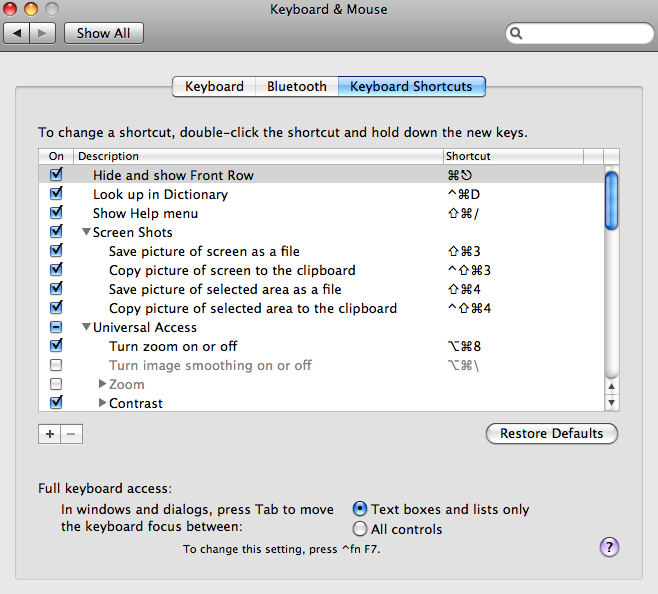Expand the Contrast group

[x=102, y=403]
